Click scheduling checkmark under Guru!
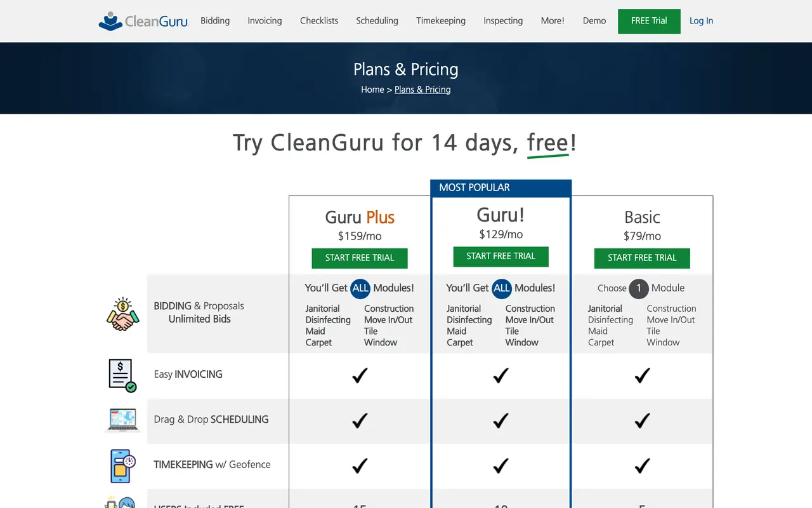 tap(501, 420)
